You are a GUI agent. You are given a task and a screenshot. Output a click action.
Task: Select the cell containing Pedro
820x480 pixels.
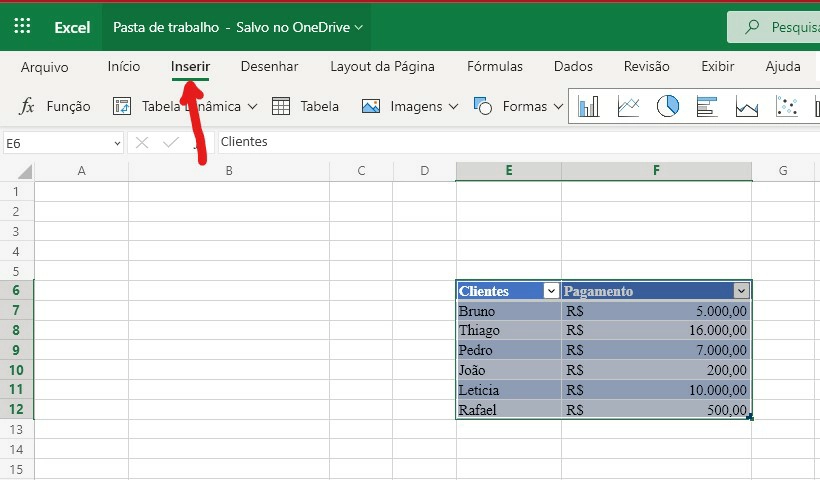pos(509,350)
